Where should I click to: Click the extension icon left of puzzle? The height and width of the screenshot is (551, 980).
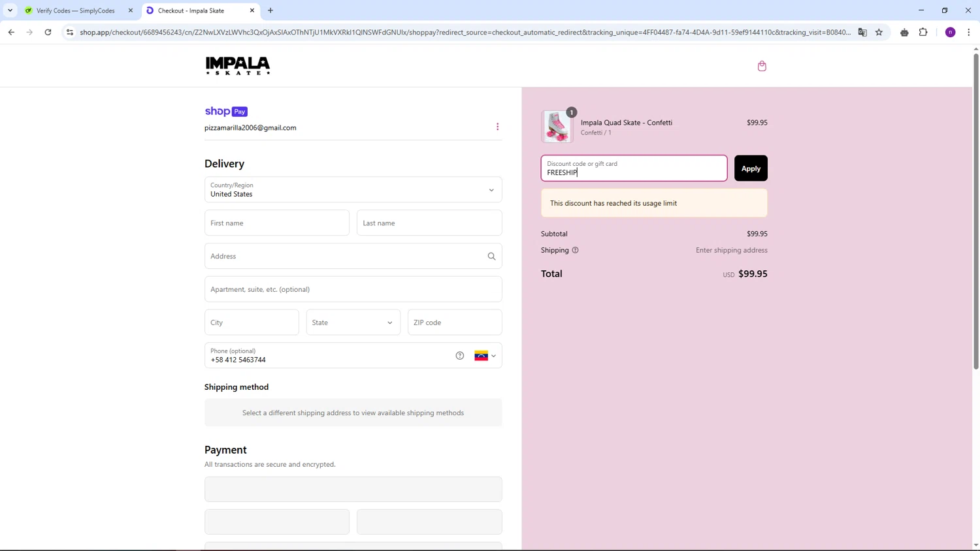[904, 32]
